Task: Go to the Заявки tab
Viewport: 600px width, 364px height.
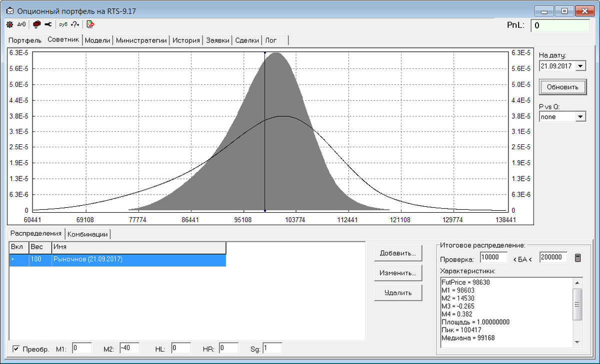Action: click(217, 40)
